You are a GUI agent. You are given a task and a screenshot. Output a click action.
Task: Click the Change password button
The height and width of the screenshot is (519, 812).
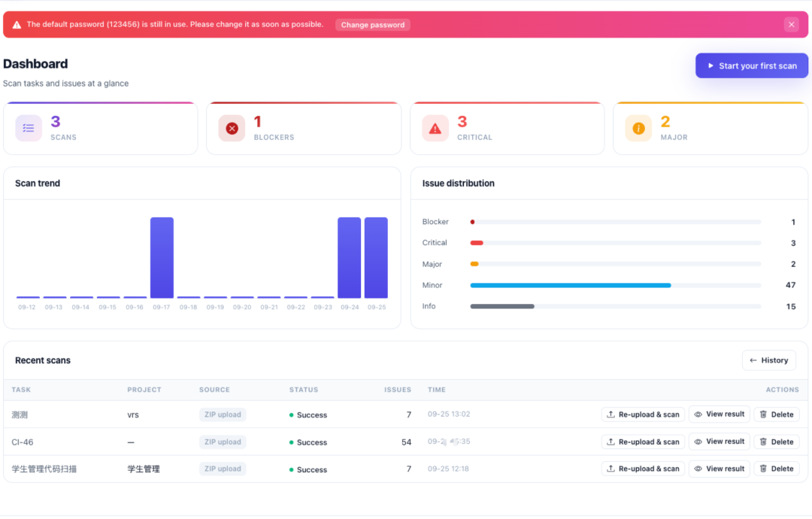372,25
